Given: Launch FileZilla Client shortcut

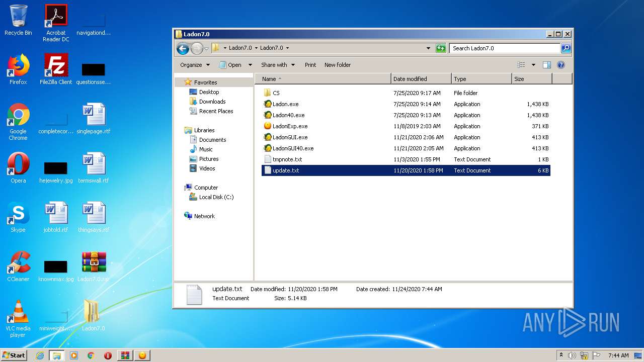Looking at the screenshot, I should coord(56,69).
